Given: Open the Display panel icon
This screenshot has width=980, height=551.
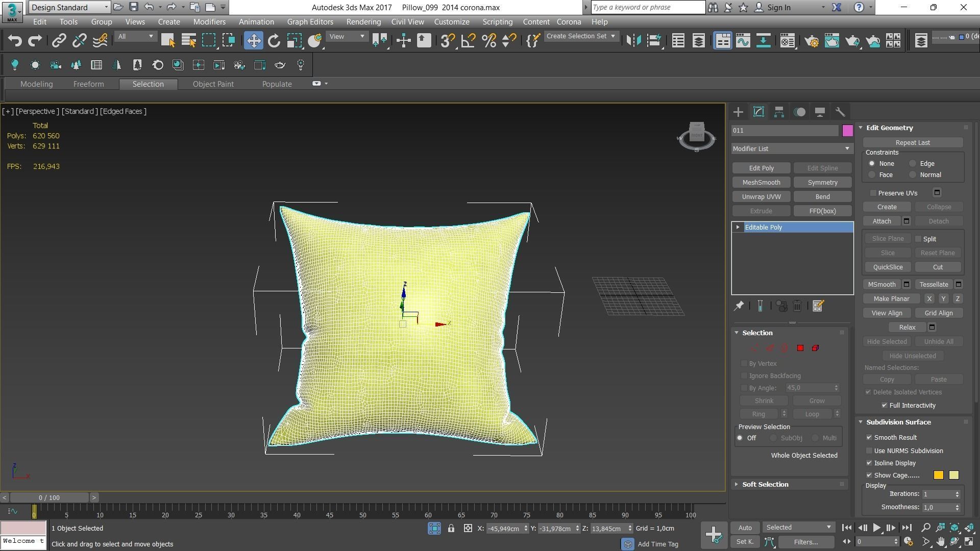Looking at the screenshot, I should coord(820,112).
